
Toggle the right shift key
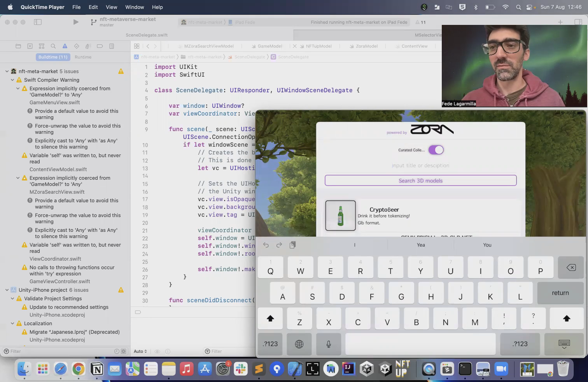click(x=567, y=318)
